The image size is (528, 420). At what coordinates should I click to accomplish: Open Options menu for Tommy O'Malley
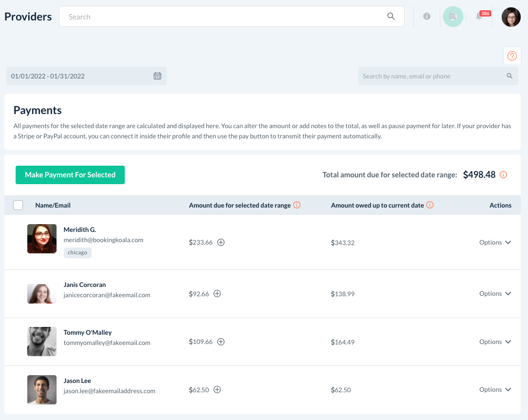point(495,342)
